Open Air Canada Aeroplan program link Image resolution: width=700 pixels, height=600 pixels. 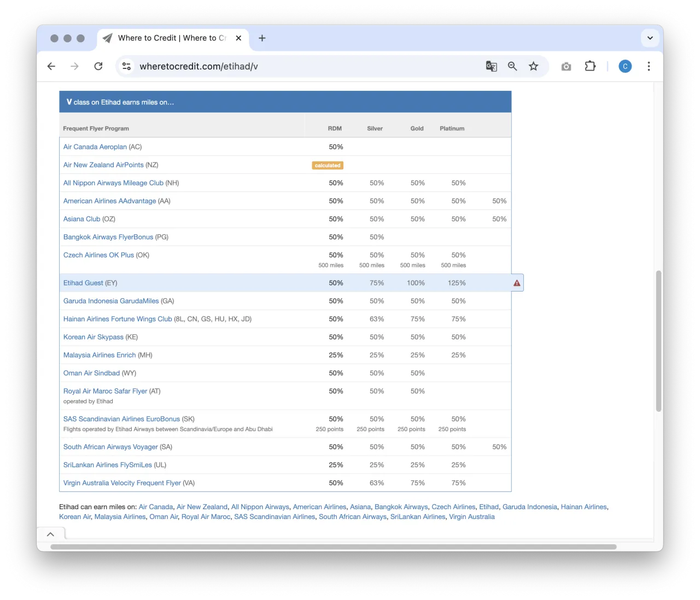[x=95, y=147]
